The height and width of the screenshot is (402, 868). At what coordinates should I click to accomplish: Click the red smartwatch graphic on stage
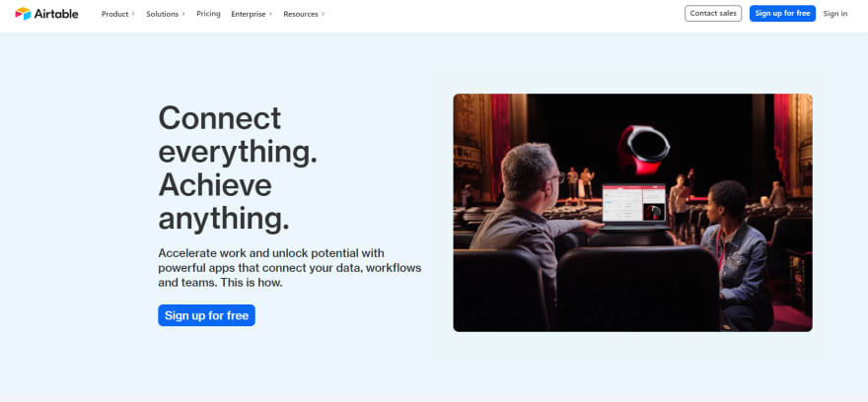(643, 150)
